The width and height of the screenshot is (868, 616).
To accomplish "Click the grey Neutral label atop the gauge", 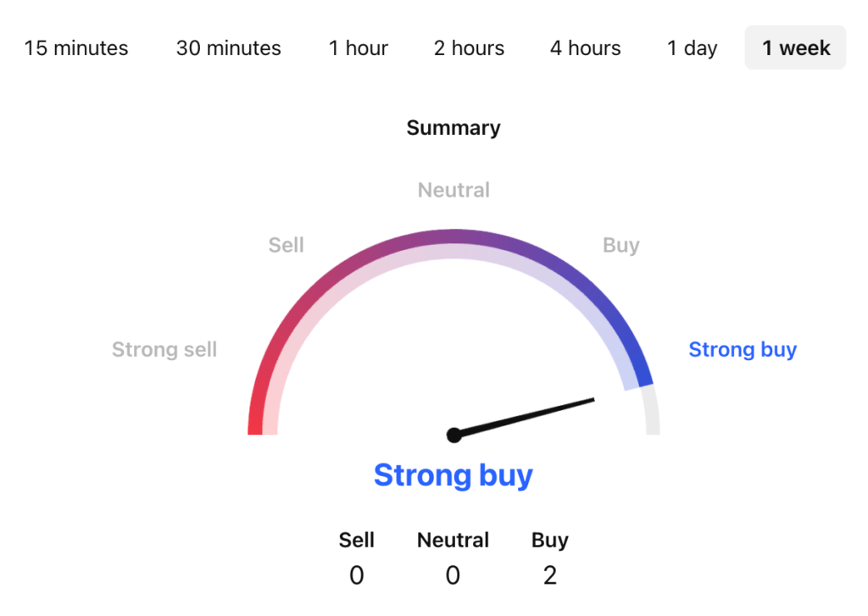I will 453,191.
